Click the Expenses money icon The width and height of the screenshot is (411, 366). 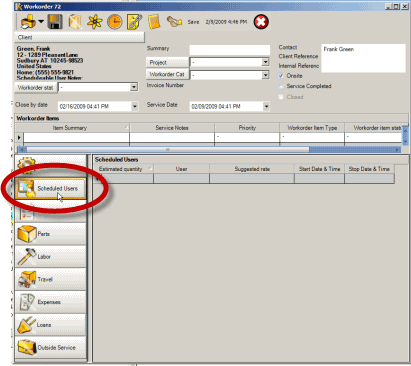[x=27, y=302]
